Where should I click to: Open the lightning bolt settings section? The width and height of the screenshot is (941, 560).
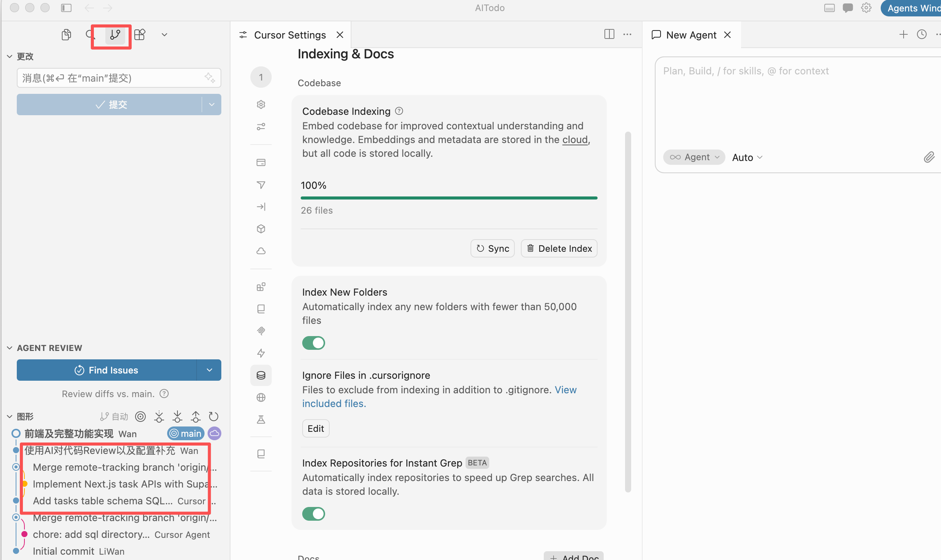click(x=261, y=353)
